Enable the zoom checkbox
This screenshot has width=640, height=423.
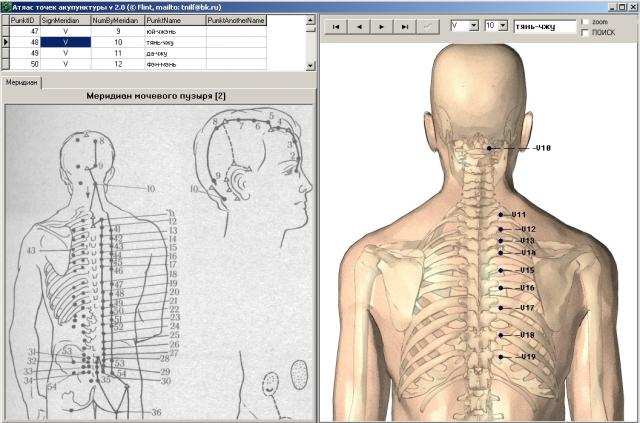click(586, 21)
